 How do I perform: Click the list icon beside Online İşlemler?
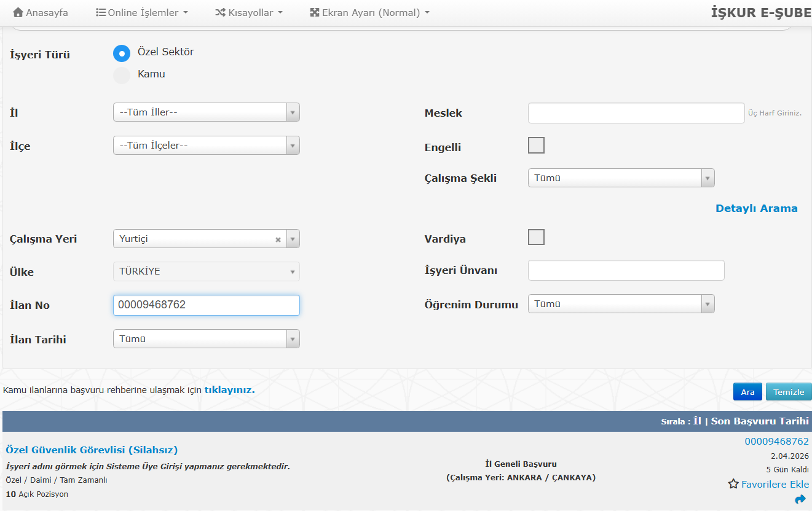click(101, 12)
